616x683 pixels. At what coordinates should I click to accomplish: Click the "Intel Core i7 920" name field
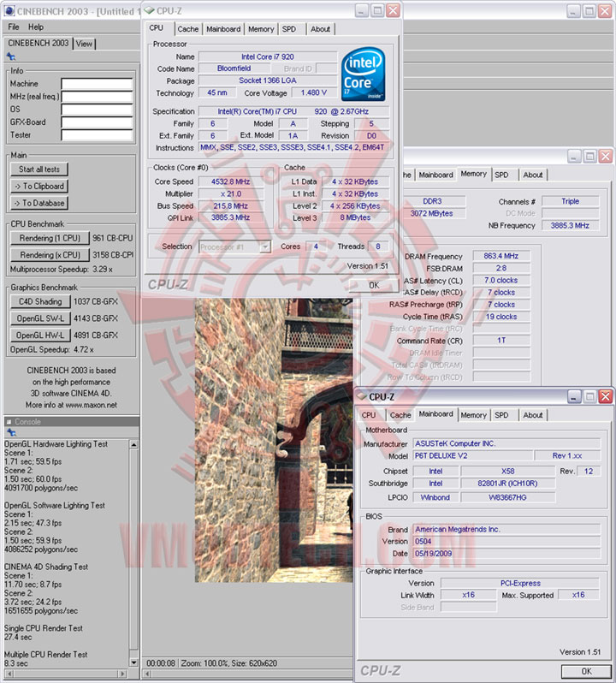[268, 56]
